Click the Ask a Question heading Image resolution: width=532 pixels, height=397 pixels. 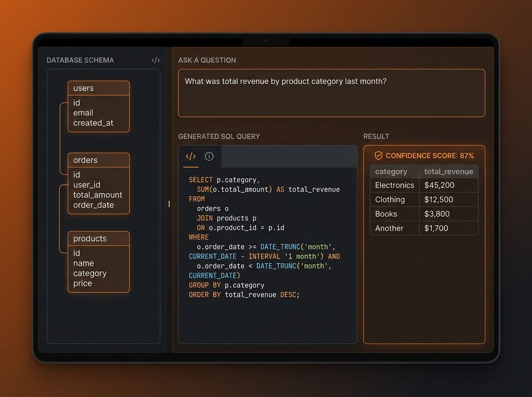207,60
